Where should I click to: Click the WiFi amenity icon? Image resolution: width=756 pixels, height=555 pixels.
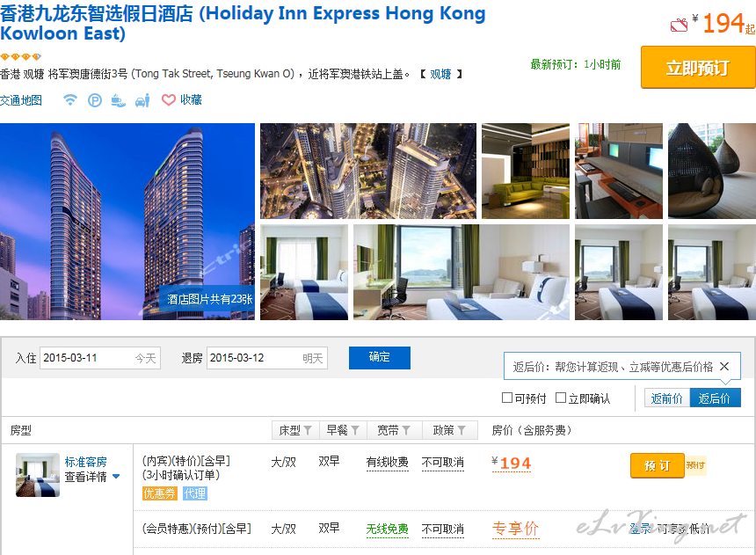pyautogui.click(x=70, y=100)
